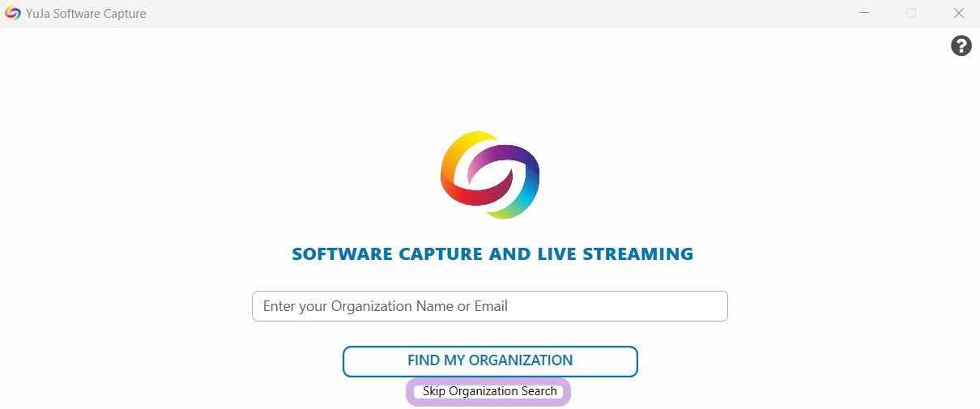Select the Skip Organization Search link
The width and height of the screenshot is (980, 409).
point(489,392)
